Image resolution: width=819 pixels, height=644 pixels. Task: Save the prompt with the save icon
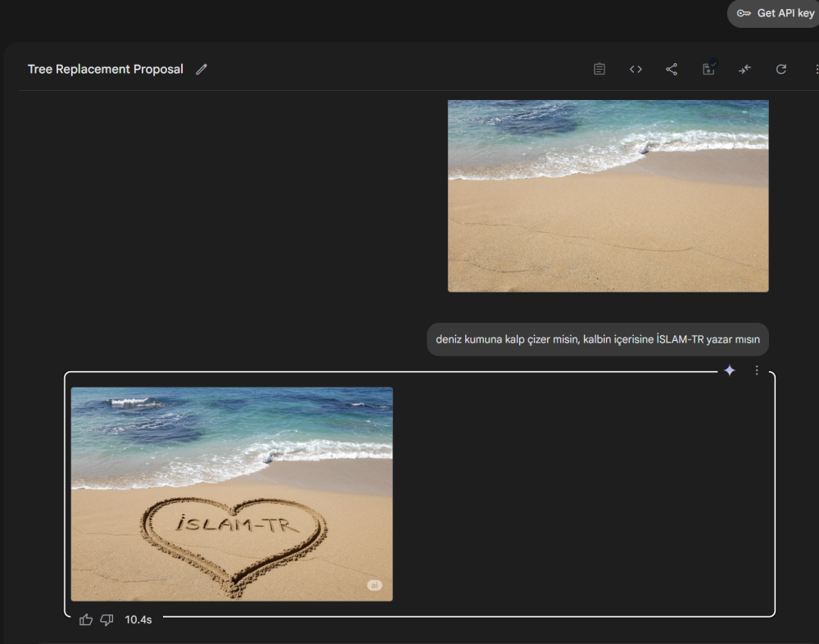708,69
